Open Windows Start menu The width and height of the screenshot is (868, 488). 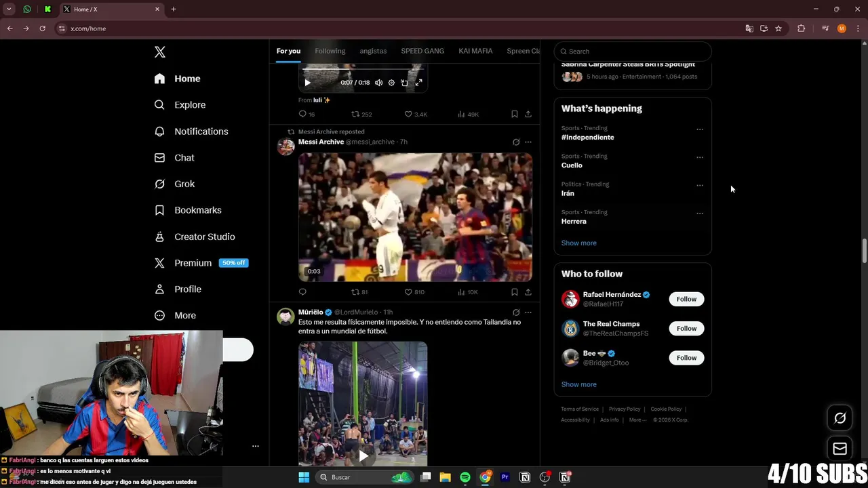[x=304, y=477]
